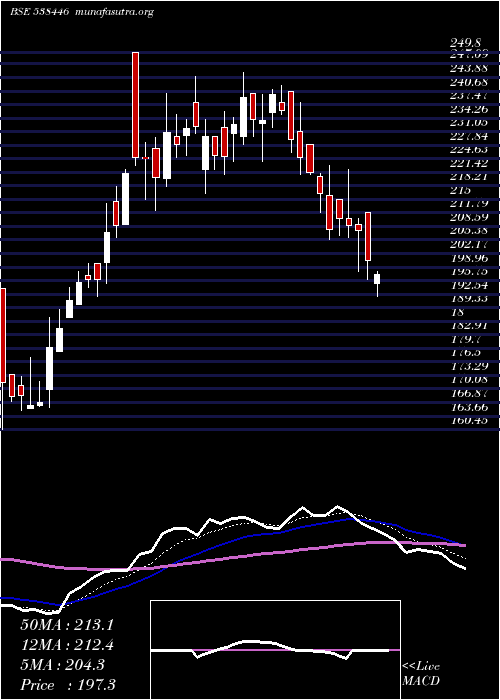Image resolution: width=500 pixels, height=700 pixels.
Task: Select the 166.87 price axis label
Action: coord(469,393)
